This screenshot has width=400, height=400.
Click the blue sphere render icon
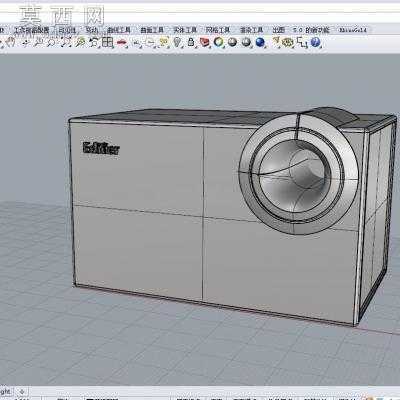(x=260, y=42)
